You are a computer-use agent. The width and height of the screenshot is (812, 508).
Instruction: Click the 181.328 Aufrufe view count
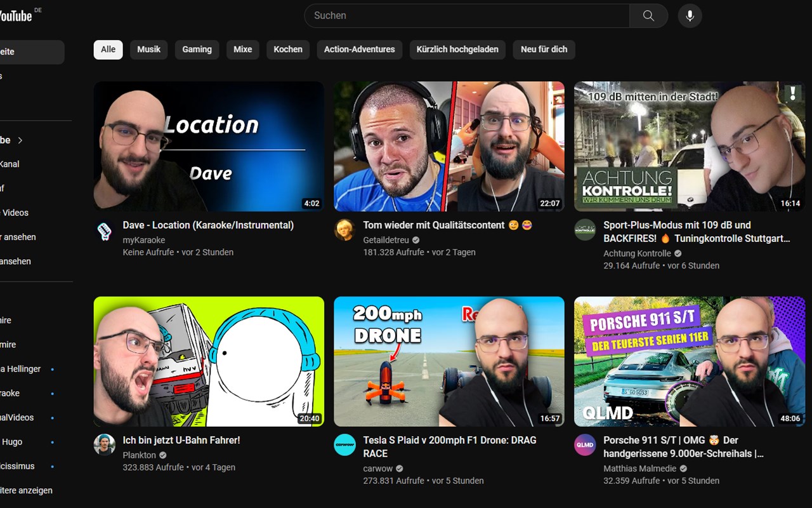[394, 252]
